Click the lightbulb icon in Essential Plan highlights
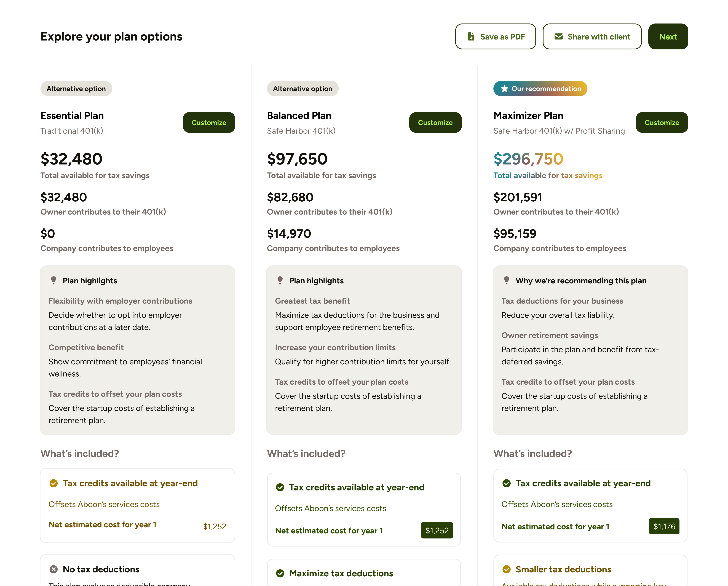Screen dimensions: 728x586 pos(53,281)
